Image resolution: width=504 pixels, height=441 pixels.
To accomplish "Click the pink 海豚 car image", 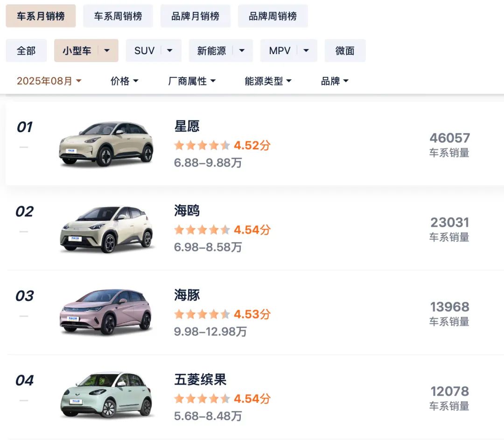I will click(x=106, y=312).
